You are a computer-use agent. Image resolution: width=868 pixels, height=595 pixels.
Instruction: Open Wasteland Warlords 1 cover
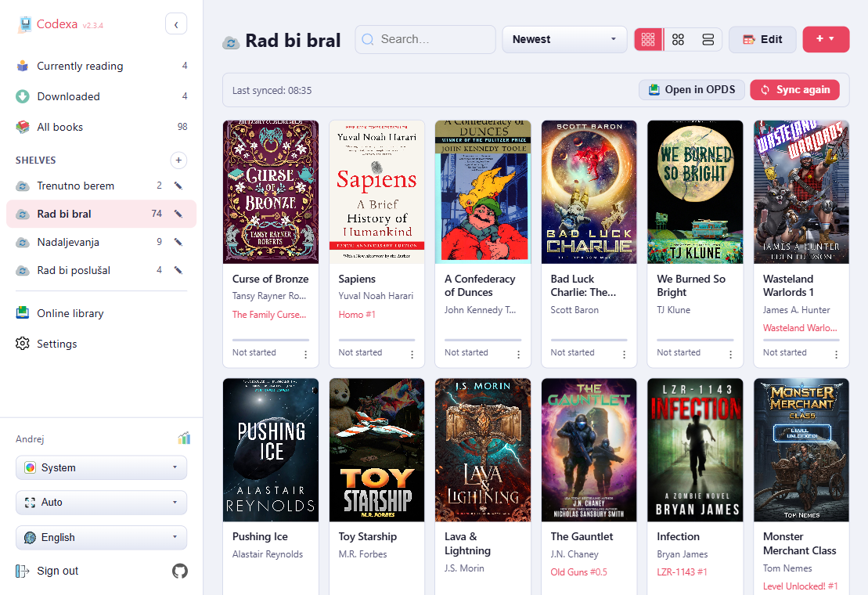[801, 192]
